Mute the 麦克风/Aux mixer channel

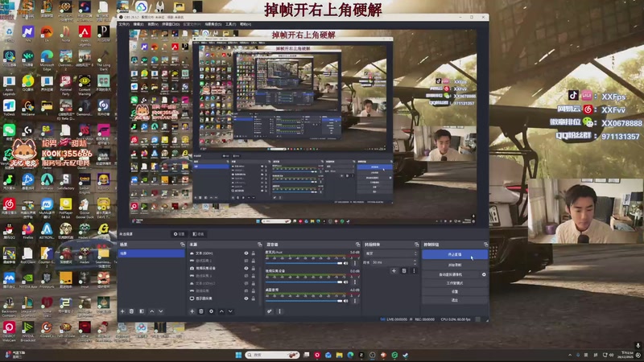(346, 263)
